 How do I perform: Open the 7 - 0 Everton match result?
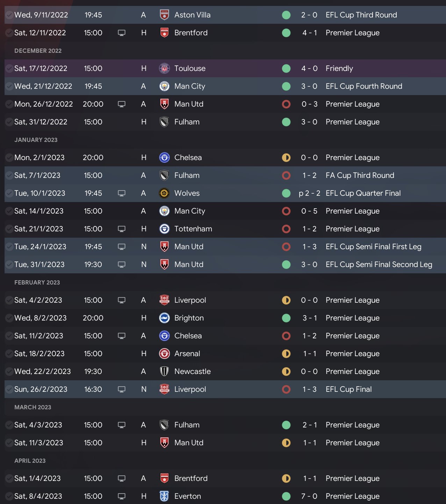point(309,496)
